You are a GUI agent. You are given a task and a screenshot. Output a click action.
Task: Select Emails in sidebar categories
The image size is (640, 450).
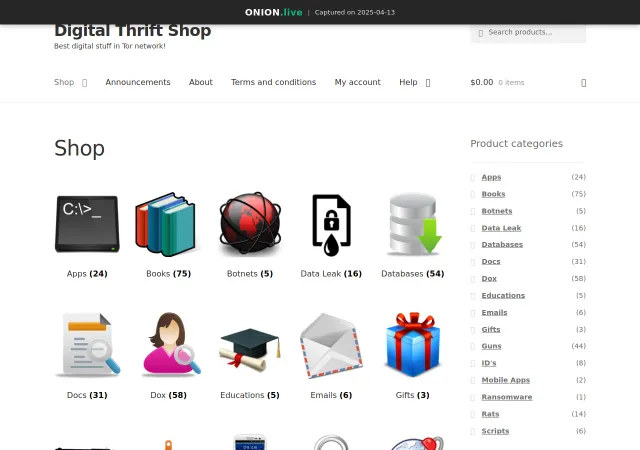[x=494, y=312]
